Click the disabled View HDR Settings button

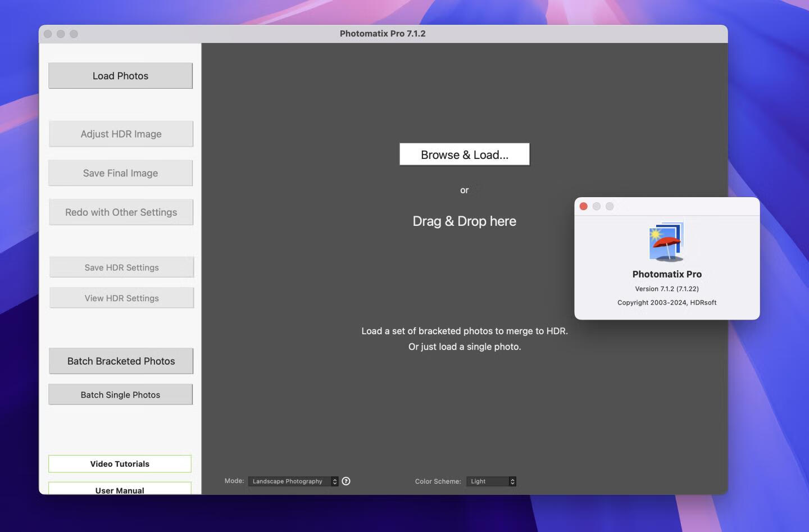pyautogui.click(x=121, y=298)
